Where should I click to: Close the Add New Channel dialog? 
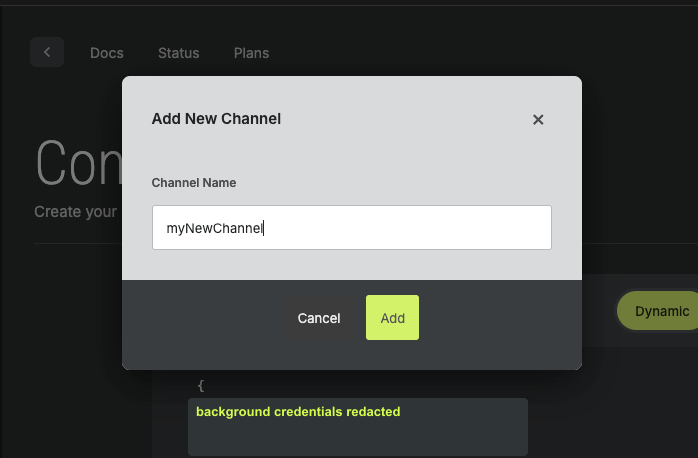click(538, 119)
